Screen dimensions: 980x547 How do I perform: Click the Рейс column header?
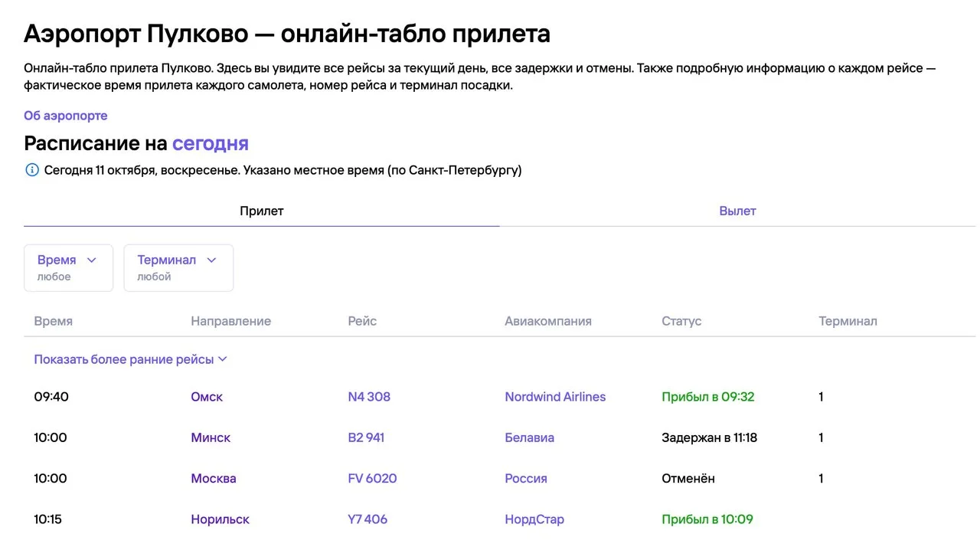coord(362,321)
